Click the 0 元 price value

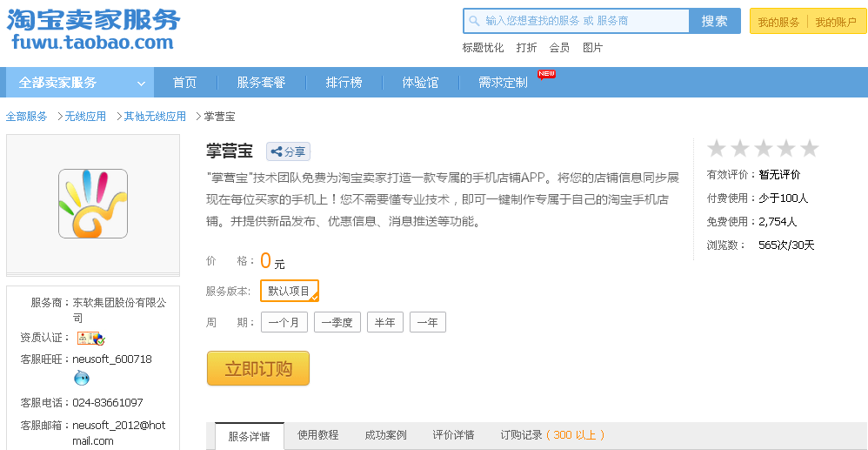[x=272, y=261]
